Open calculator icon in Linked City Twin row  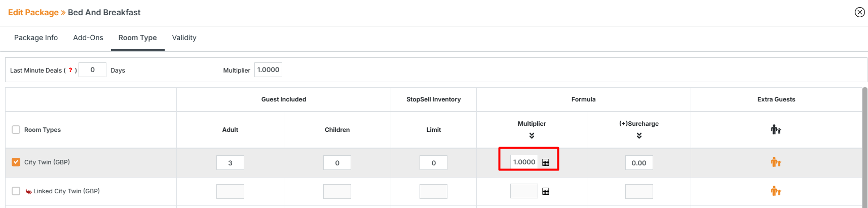546,191
